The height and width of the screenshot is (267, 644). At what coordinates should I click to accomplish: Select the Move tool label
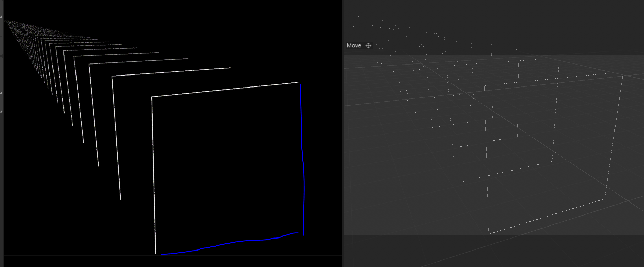coord(353,46)
